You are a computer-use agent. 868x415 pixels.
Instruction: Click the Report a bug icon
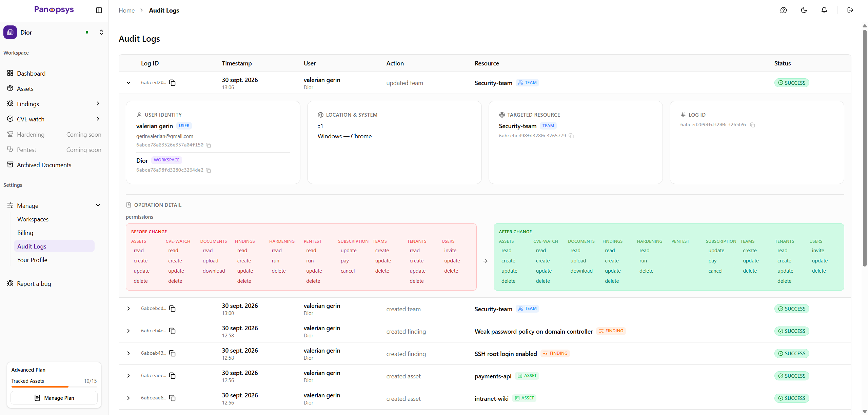[10, 283]
